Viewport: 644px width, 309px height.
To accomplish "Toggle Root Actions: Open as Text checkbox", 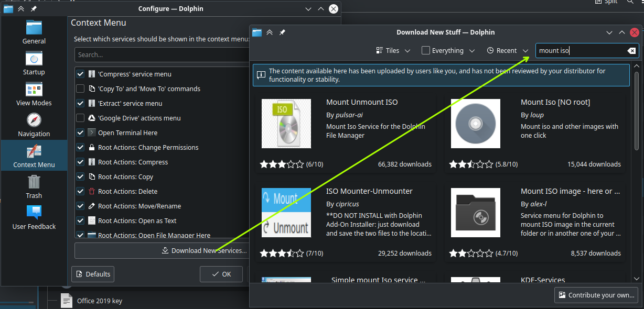I will (80, 221).
